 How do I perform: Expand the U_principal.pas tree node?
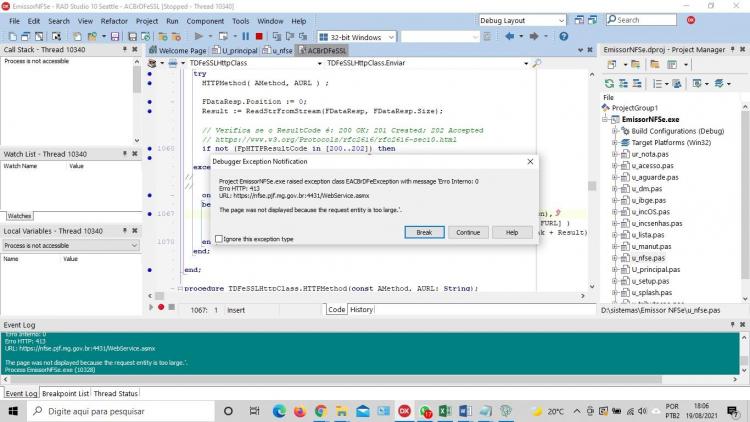tap(615, 269)
